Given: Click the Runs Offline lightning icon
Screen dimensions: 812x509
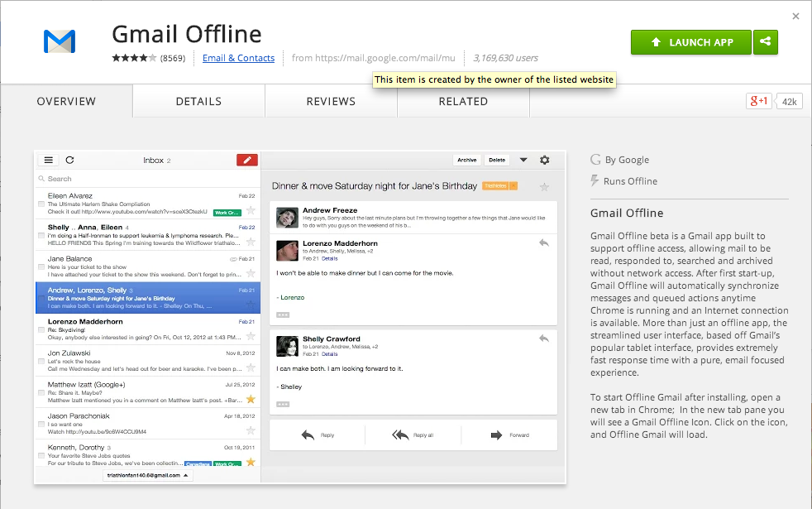Looking at the screenshot, I should 595,180.
